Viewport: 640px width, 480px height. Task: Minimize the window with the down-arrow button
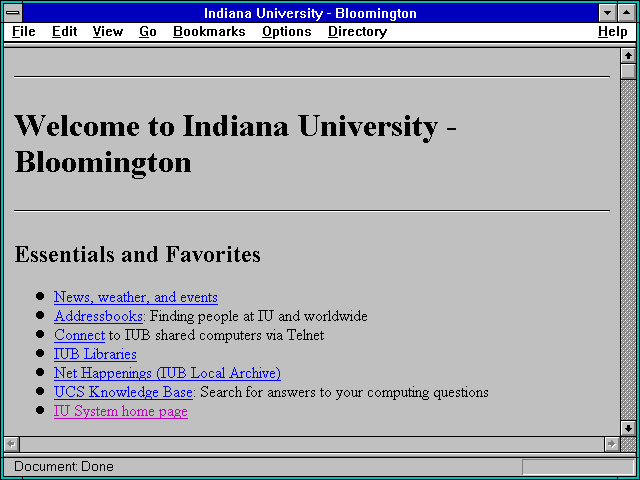607,13
